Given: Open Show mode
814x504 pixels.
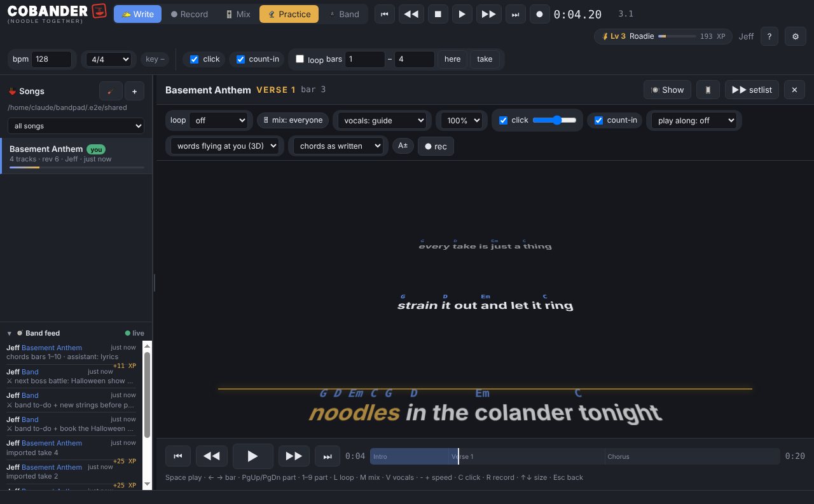Looking at the screenshot, I should (668, 90).
